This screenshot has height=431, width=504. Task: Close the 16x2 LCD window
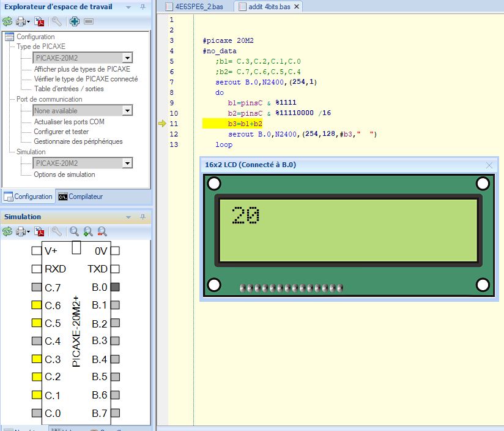(489, 165)
